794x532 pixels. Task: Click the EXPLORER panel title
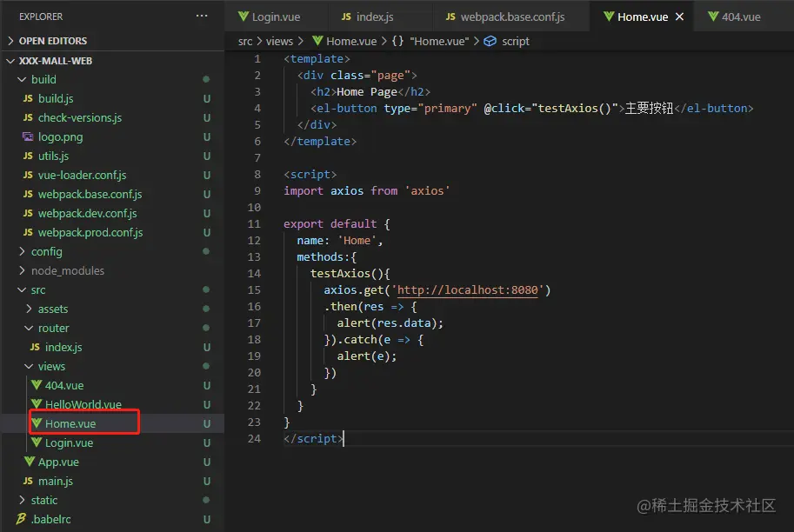click(x=41, y=17)
